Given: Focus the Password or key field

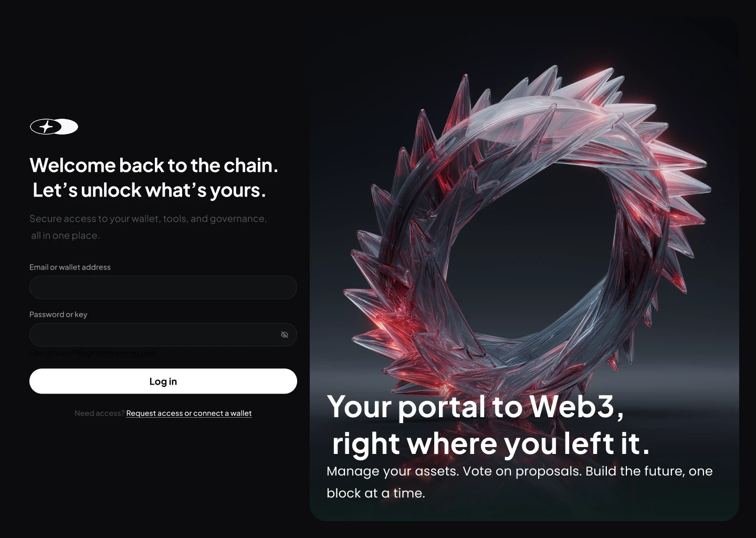Looking at the screenshot, I should tap(163, 335).
